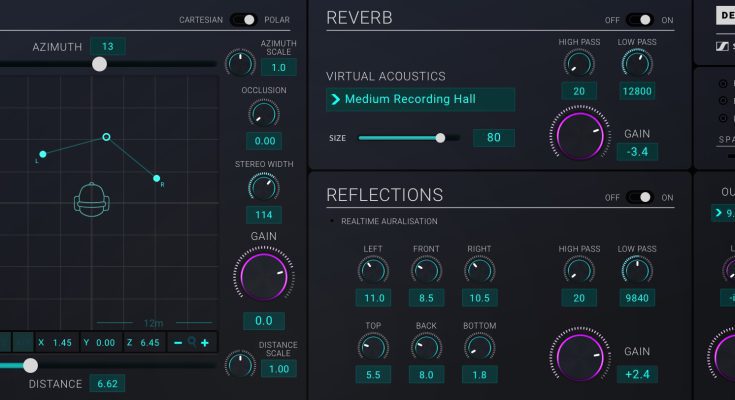Toggle the Reflections on/off switch
This screenshot has height=400, width=735.
[640, 197]
